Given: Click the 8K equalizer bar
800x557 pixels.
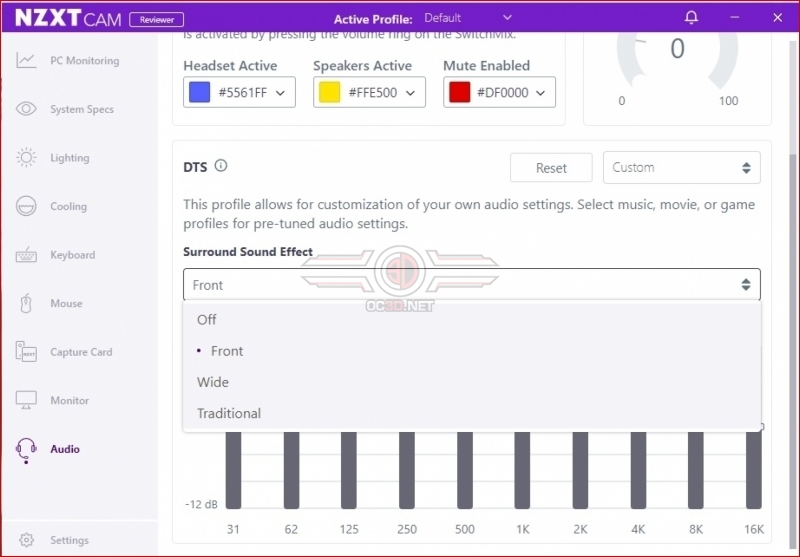Looking at the screenshot, I should click(696, 470).
